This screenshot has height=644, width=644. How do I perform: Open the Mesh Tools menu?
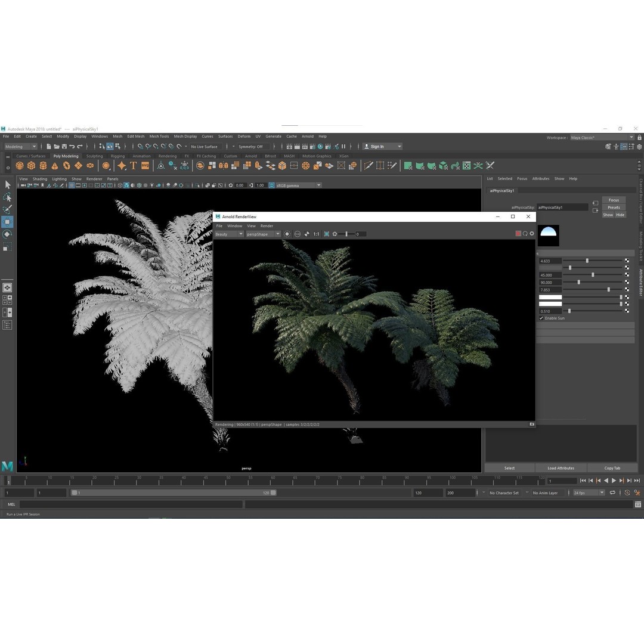click(159, 137)
